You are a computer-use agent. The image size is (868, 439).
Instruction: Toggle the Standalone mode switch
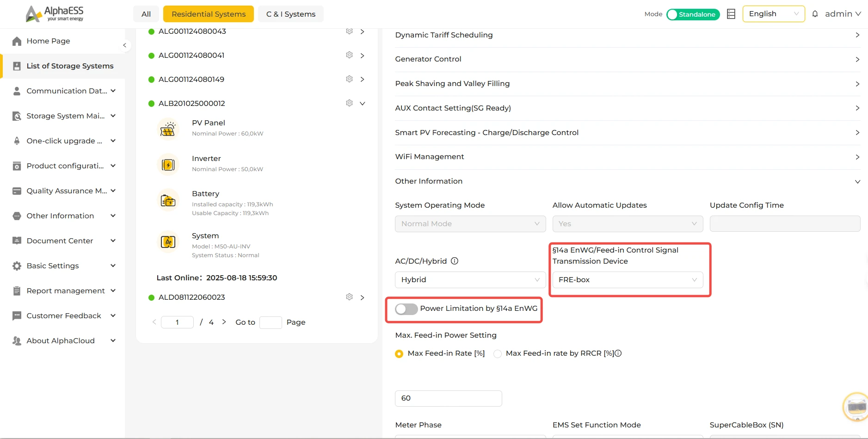(693, 14)
